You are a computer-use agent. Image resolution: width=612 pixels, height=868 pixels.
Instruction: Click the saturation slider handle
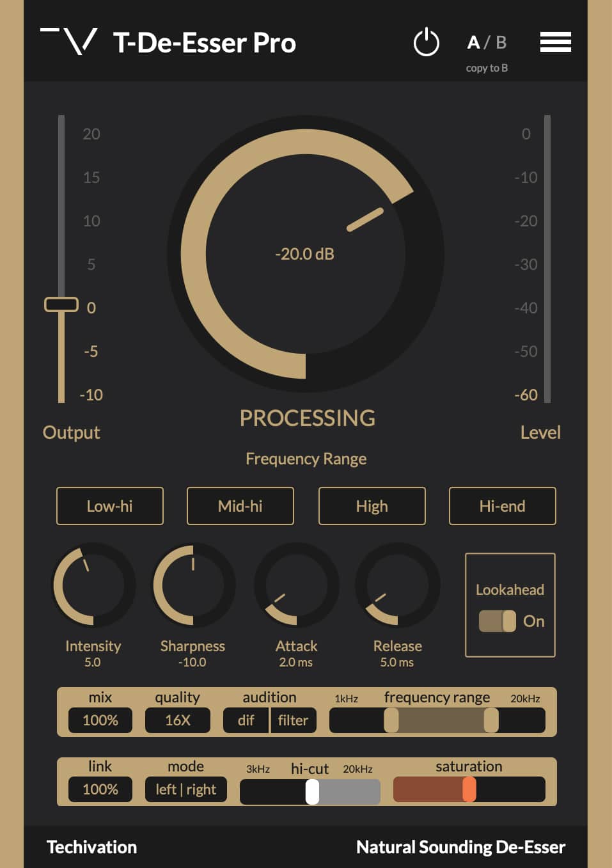[469, 789]
